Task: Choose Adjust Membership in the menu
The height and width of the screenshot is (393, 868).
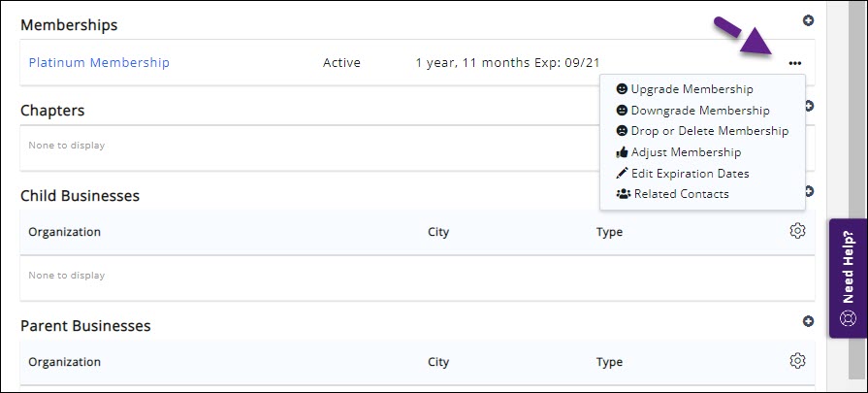Action: (686, 152)
